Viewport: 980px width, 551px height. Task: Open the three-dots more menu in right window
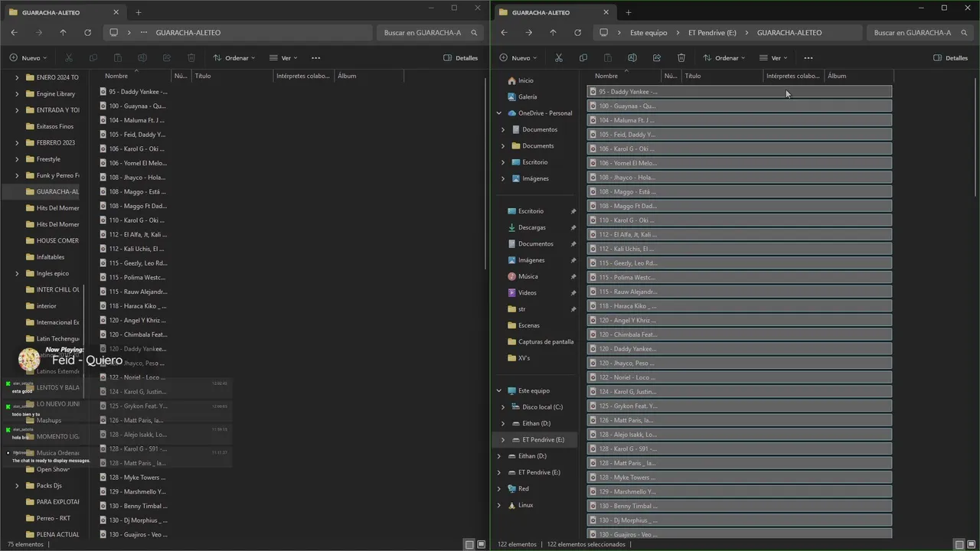pyautogui.click(x=808, y=57)
